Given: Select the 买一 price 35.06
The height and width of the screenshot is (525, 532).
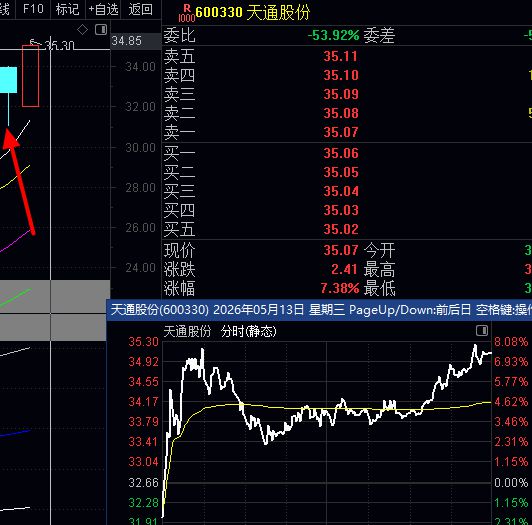Looking at the screenshot, I should (x=341, y=153).
